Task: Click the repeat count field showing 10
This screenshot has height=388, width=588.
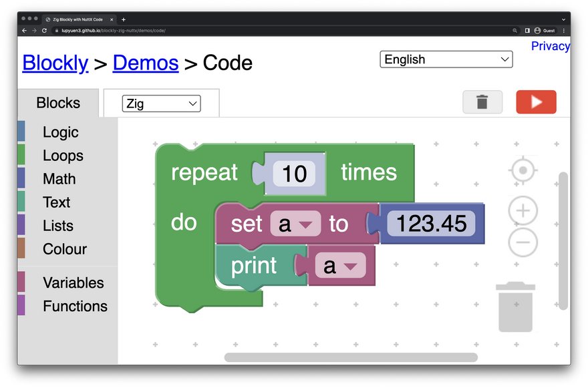Action: [294, 174]
